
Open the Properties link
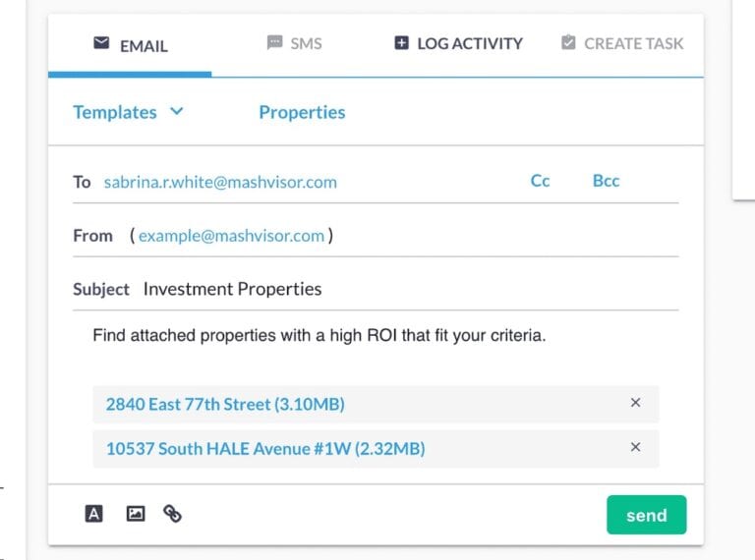[302, 112]
